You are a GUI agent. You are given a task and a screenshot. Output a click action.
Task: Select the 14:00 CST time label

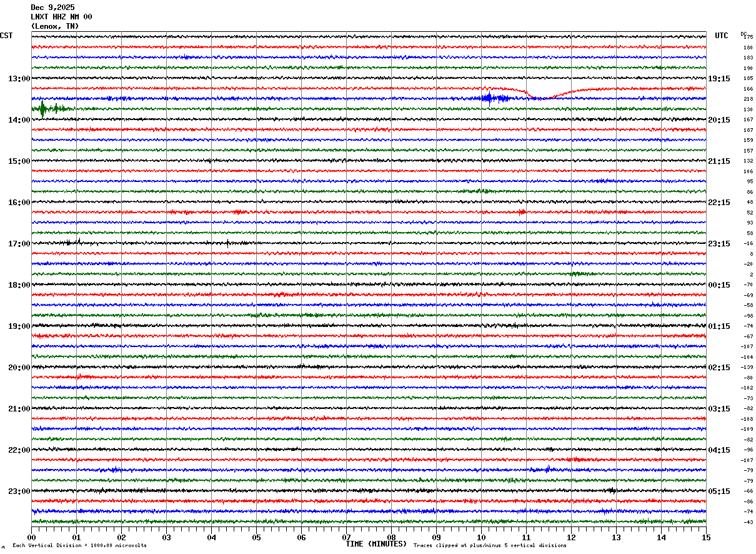19,120
